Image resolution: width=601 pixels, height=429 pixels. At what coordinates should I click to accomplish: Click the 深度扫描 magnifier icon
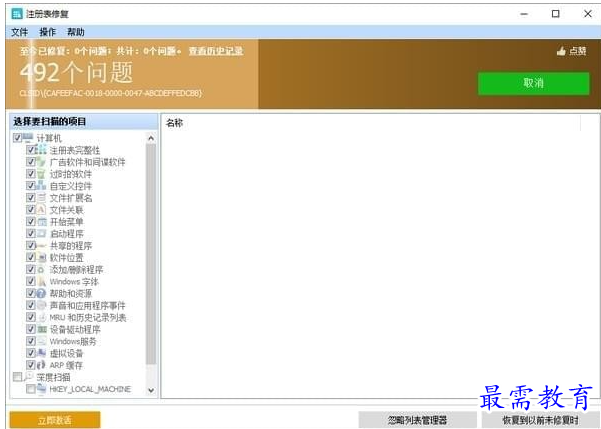[28, 376]
